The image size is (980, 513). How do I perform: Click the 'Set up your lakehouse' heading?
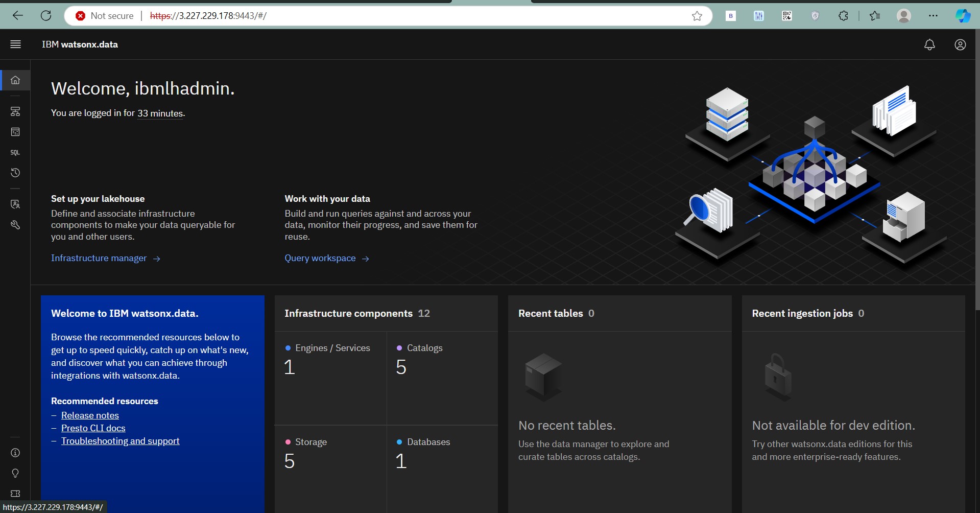pos(98,199)
